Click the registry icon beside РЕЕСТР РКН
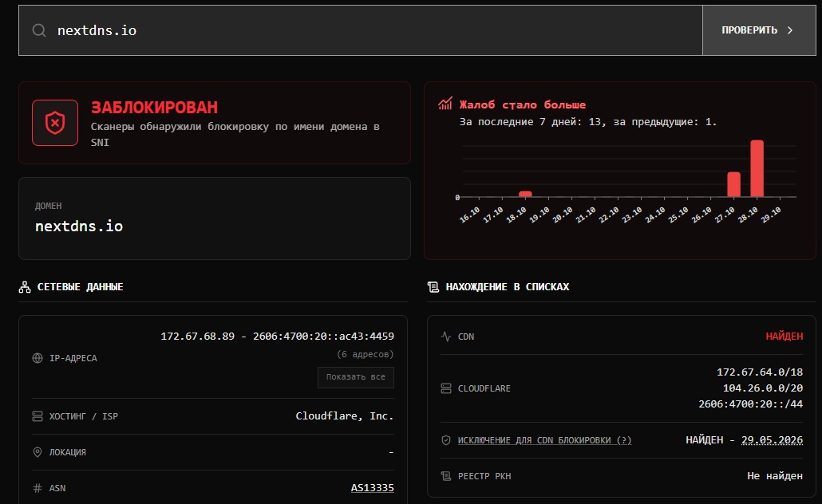Image resolution: width=822 pixels, height=504 pixels. [446, 476]
